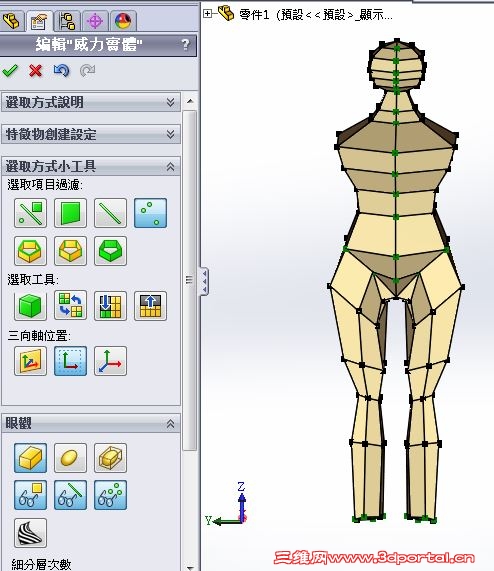This screenshot has width=494, height=571.
Task: Select the first yellow-box loop filter icon
Action: pos(31,251)
